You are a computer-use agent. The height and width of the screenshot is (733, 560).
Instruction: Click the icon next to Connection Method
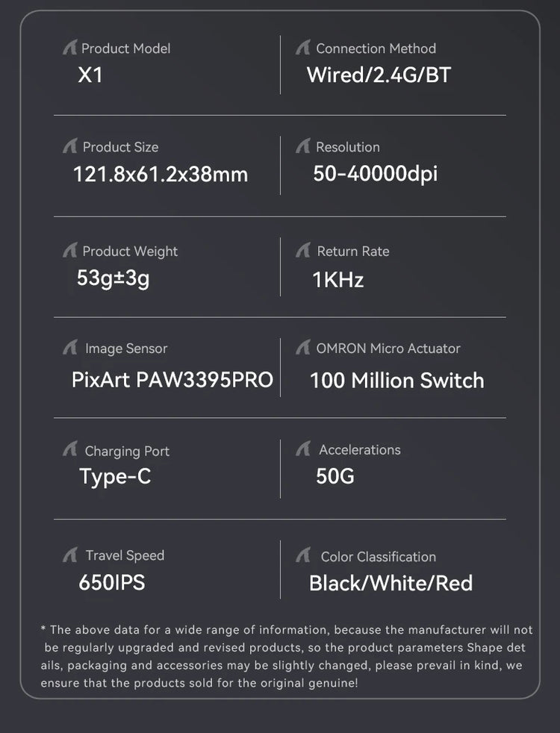click(302, 49)
